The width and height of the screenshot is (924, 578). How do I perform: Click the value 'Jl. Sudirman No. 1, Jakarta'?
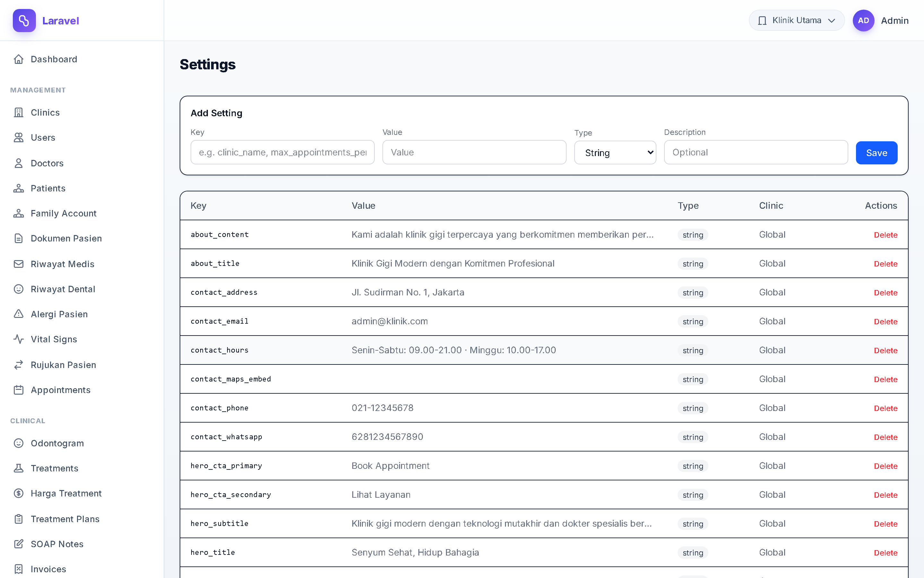click(x=408, y=293)
